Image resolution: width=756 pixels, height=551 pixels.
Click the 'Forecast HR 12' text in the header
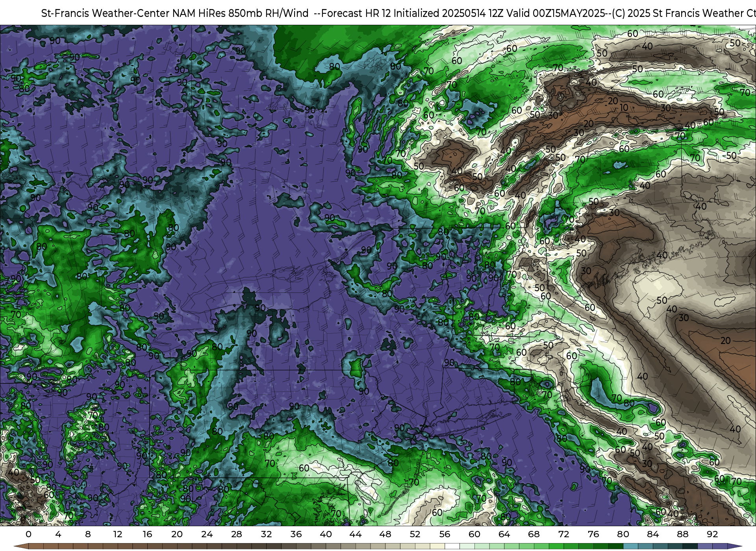[x=356, y=13]
